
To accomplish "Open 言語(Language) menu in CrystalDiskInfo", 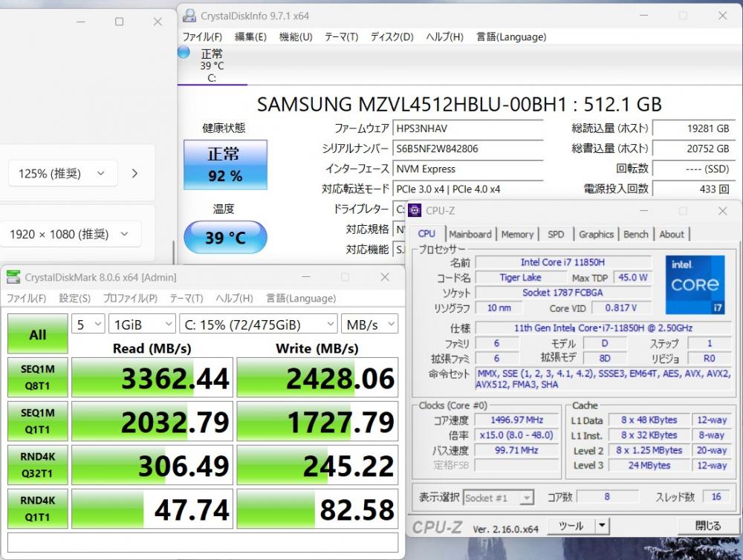I will pyautogui.click(x=511, y=37).
